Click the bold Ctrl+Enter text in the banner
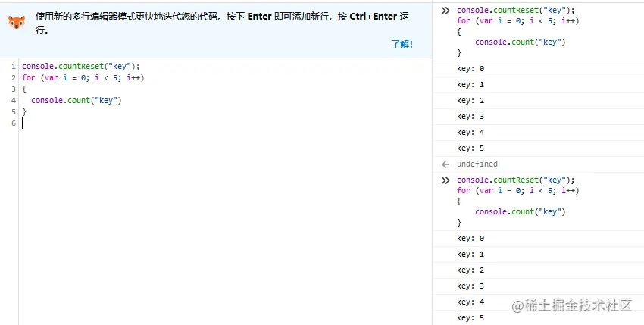Image resolution: width=644 pixels, height=325 pixels. (x=374, y=17)
